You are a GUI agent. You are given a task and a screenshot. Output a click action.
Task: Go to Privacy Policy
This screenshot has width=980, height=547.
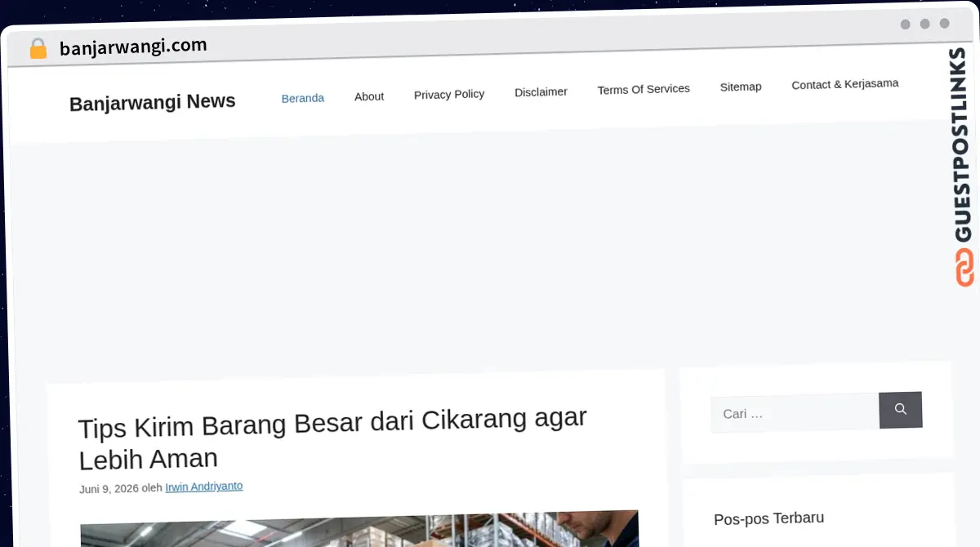pyautogui.click(x=449, y=95)
